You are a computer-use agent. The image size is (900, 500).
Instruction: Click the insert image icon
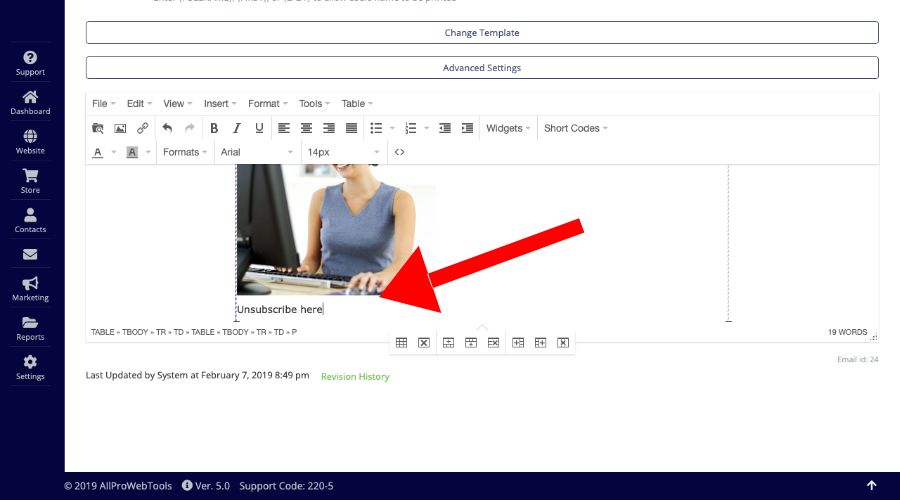[x=120, y=128]
